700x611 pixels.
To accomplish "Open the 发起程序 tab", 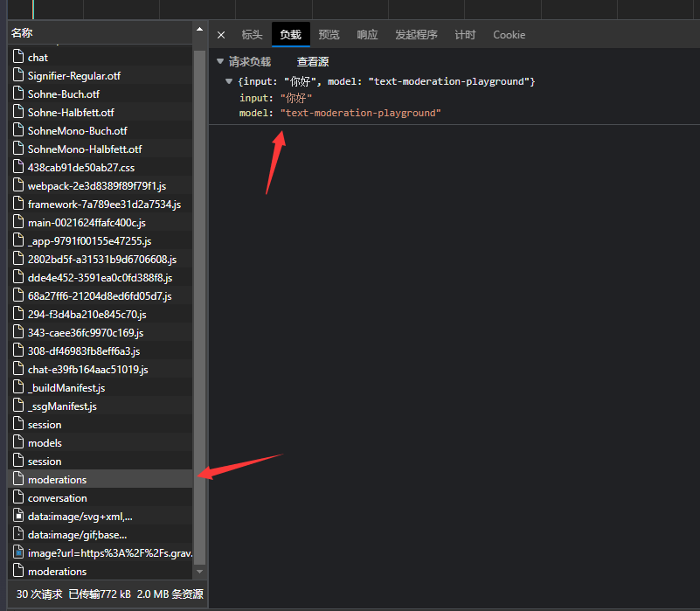I will pos(416,35).
